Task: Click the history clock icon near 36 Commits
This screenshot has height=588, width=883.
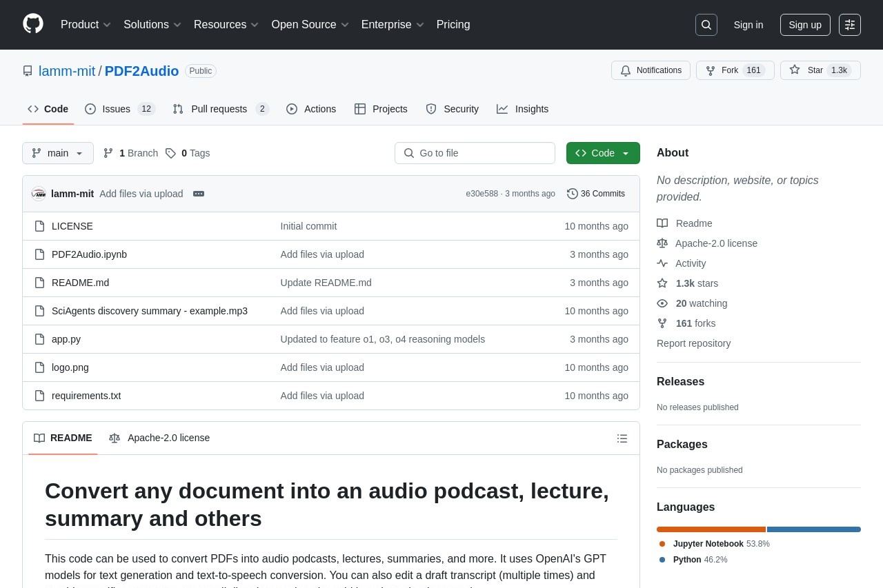Action: [573, 194]
